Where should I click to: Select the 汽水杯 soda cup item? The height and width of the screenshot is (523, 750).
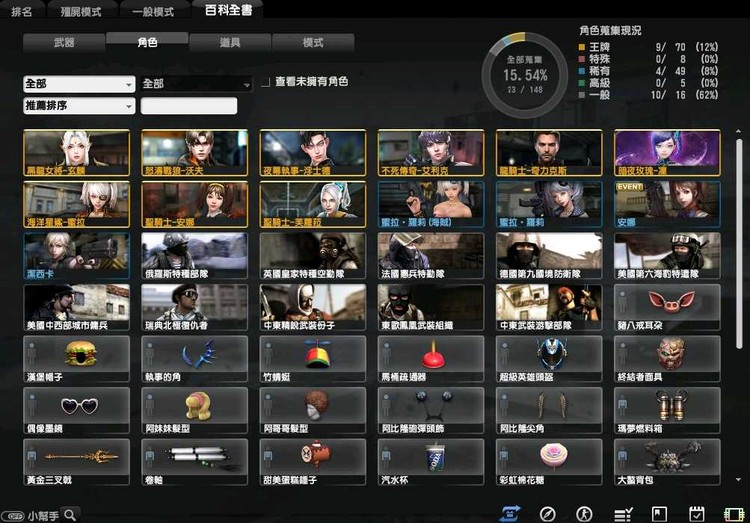pyautogui.click(x=431, y=462)
